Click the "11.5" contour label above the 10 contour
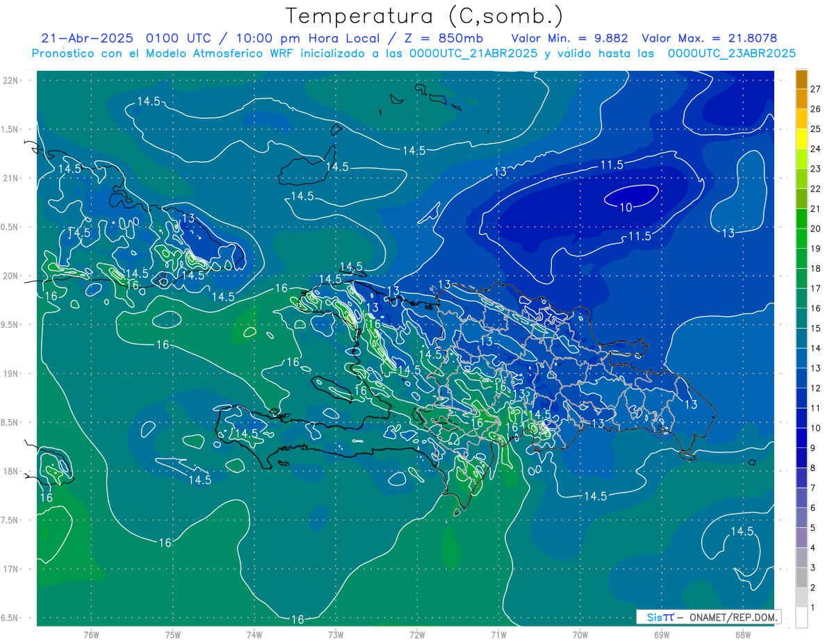The height and width of the screenshot is (644, 834). tap(612, 165)
